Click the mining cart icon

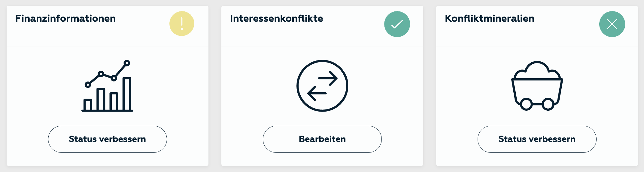tap(537, 86)
